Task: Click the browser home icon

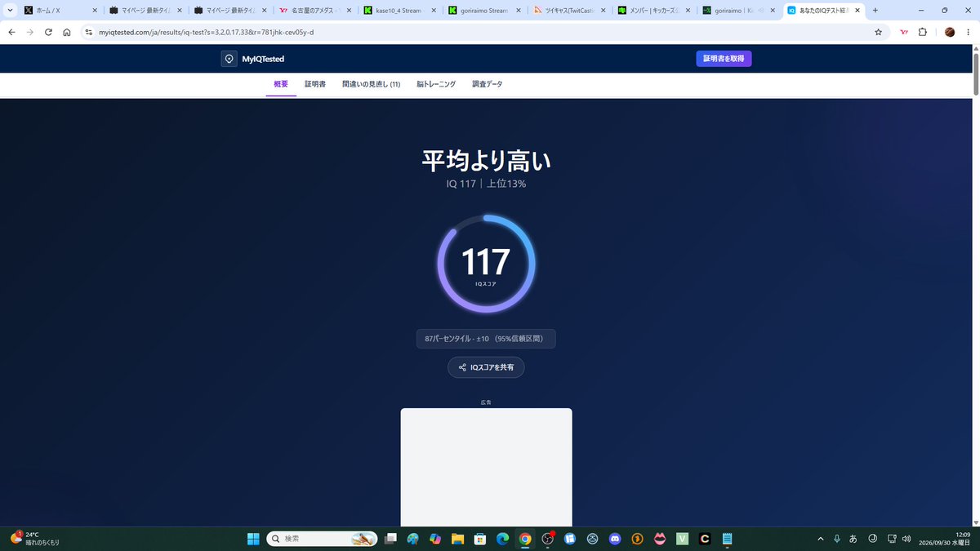Action: pyautogui.click(x=67, y=32)
